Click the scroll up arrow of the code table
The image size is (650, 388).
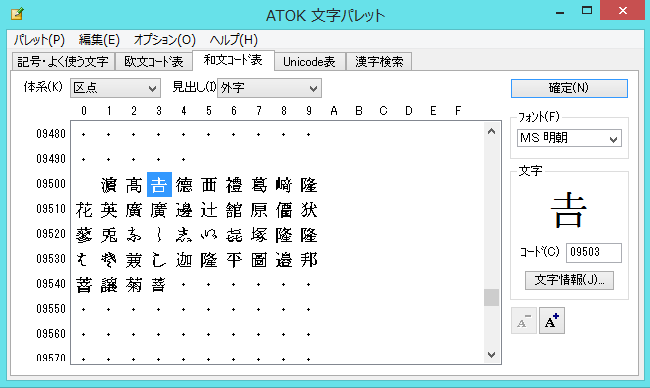[x=492, y=132]
